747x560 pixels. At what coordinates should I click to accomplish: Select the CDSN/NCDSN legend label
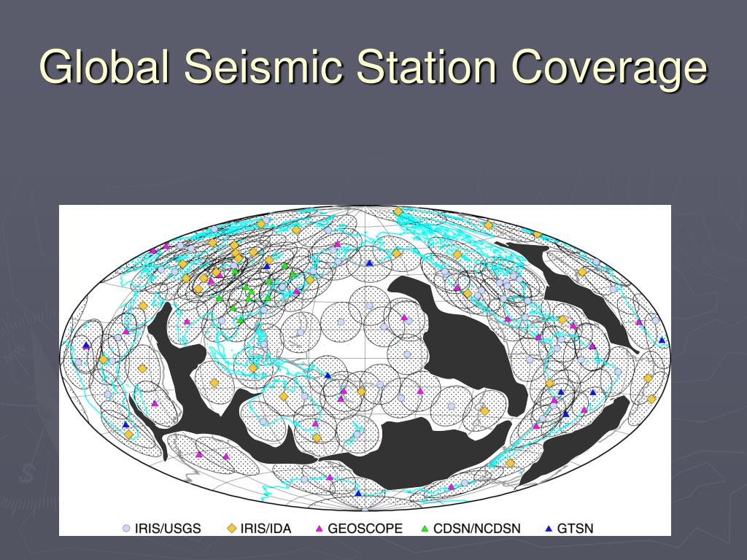point(477,529)
